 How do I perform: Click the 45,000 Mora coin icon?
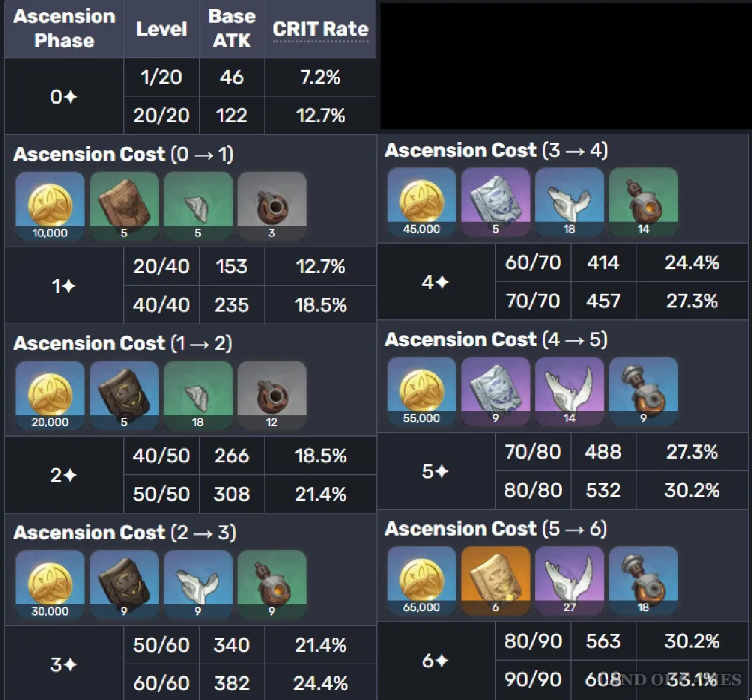(422, 202)
